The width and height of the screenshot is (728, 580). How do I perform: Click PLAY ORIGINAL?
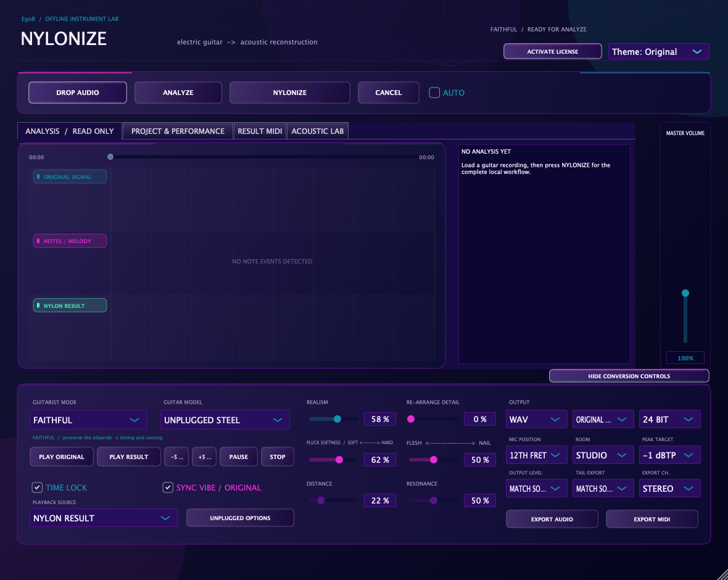(62, 457)
